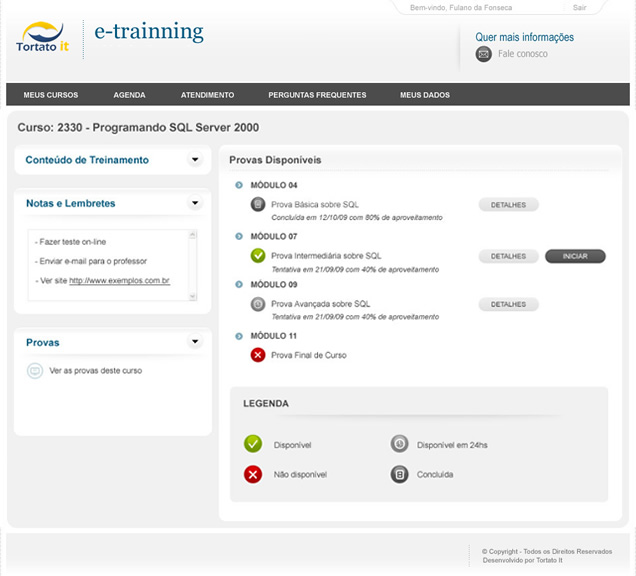Image resolution: width=636 pixels, height=576 pixels.
Task: Click the Desenvolvido por Tortato It footer text
Action: point(522,561)
